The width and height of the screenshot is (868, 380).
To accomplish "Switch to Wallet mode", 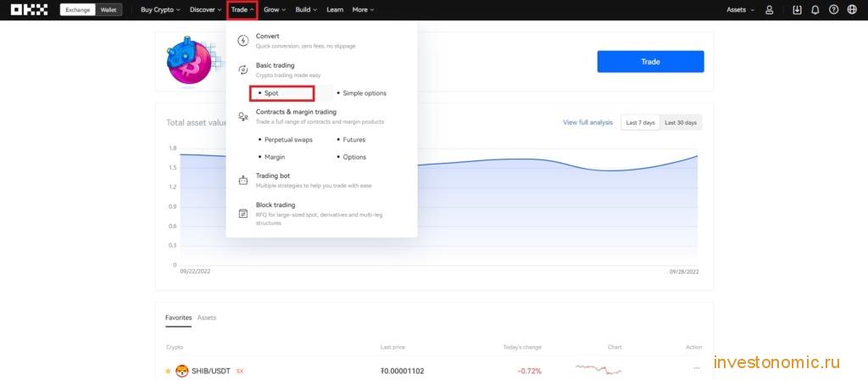I will [108, 9].
